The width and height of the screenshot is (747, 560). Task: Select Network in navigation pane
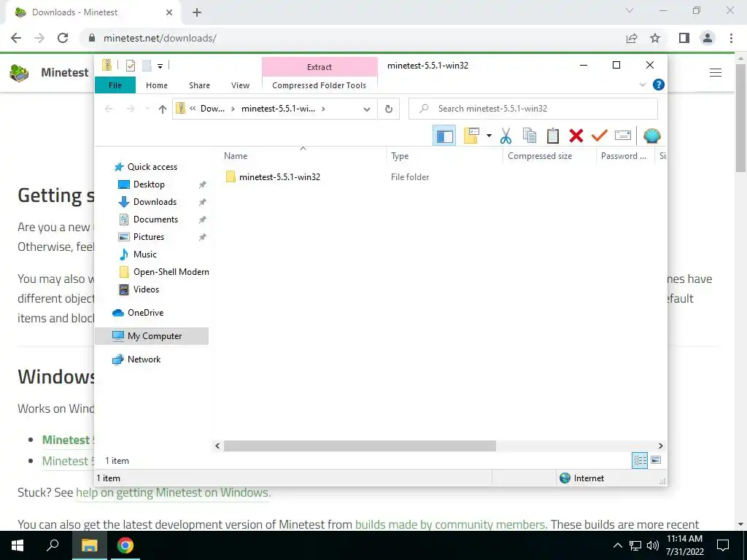[144, 359]
